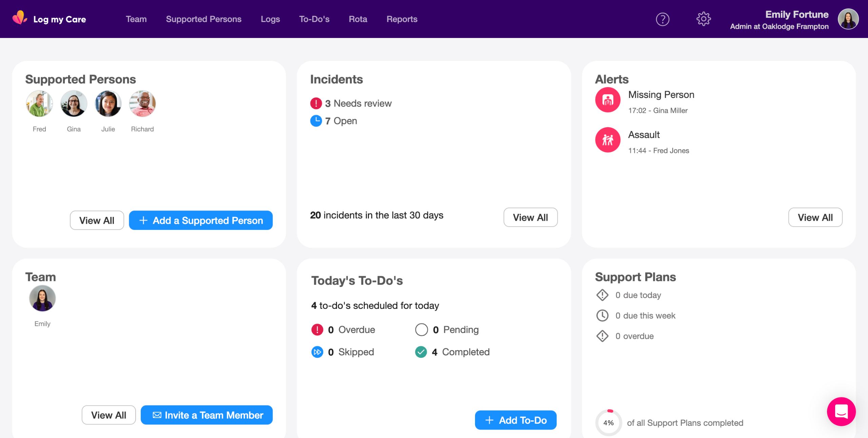
Task: Click the 4% support plans progress ring
Action: [x=608, y=422]
